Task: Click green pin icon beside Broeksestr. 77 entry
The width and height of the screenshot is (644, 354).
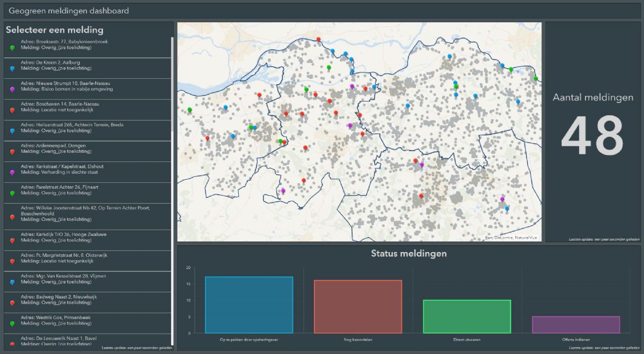Action: coord(12,48)
